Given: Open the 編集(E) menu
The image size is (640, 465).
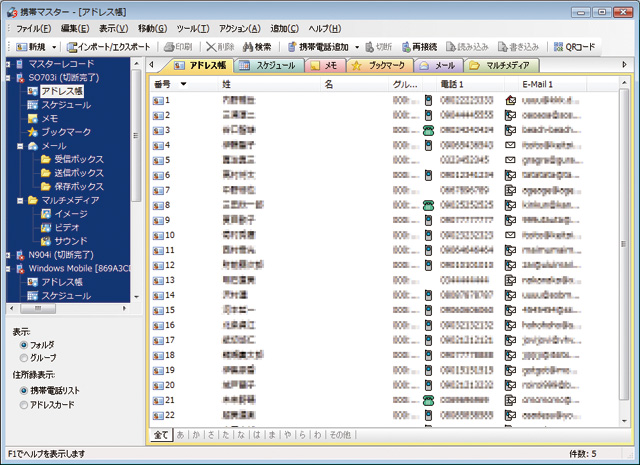Looking at the screenshot, I should pyautogui.click(x=75, y=29).
